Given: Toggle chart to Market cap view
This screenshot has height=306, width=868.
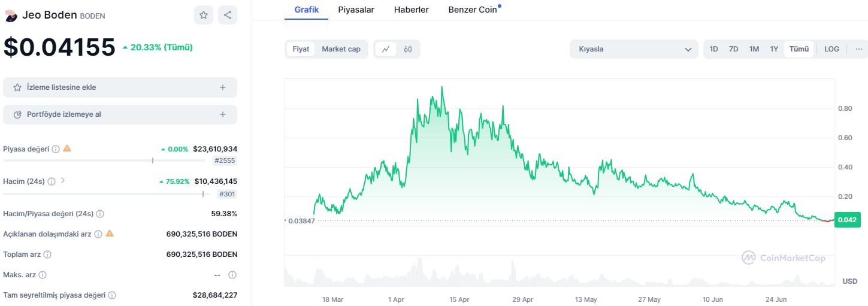Looking at the screenshot, I should (341, 49).
